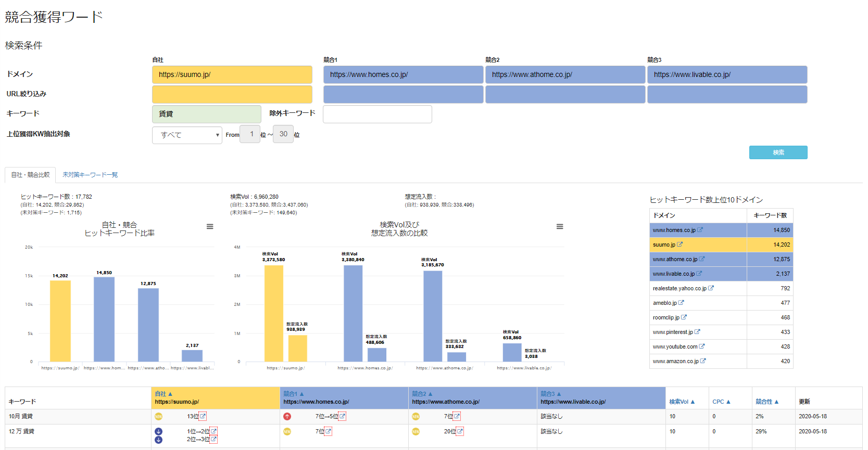Screen dimensions: 868x450
Task: Click the 14,850 keyword count cell
Action: point(770,230)
